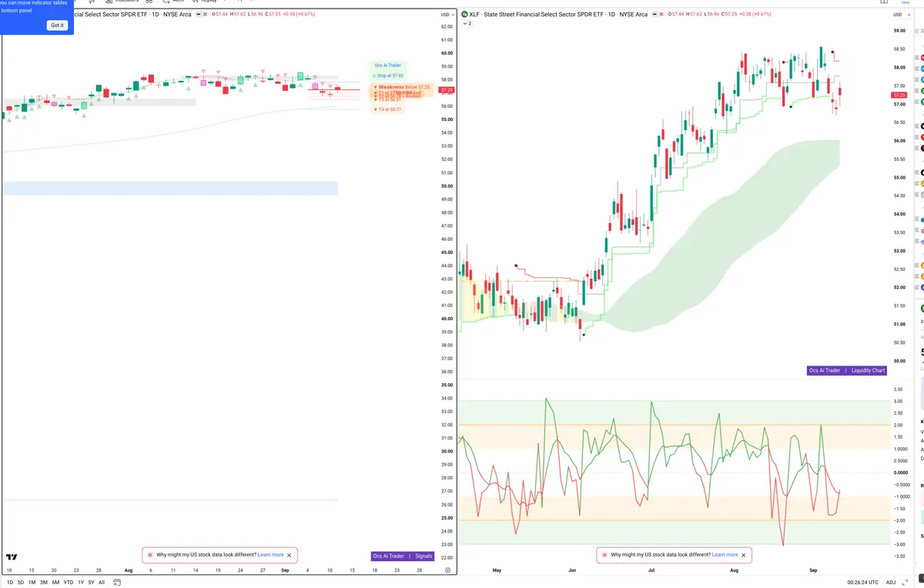Click 50.00 on right chart price scale

coord(899,361)
